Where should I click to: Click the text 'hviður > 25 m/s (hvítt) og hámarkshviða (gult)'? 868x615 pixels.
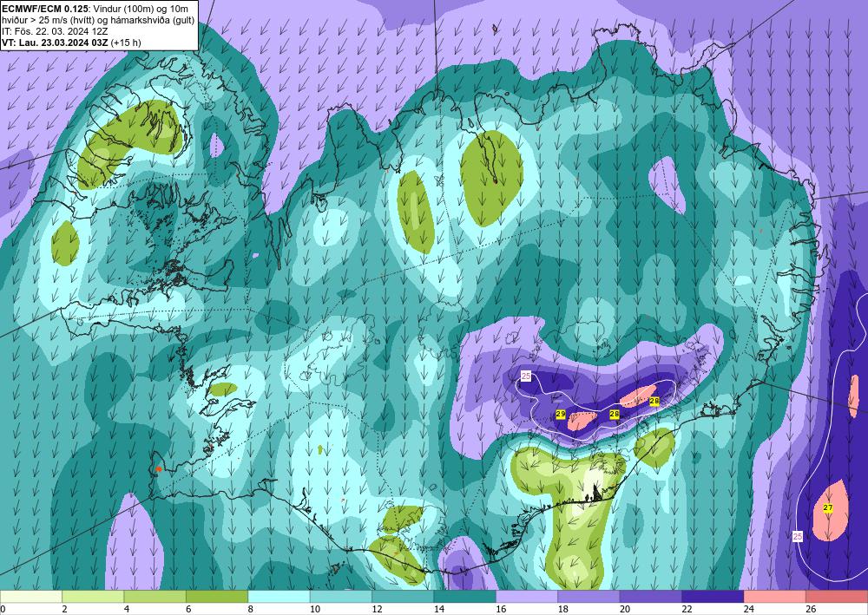tap(98, 20)
